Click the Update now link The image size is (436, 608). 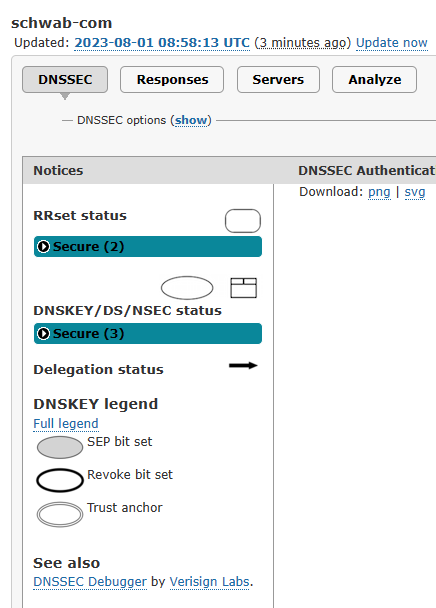pos(392,43)
